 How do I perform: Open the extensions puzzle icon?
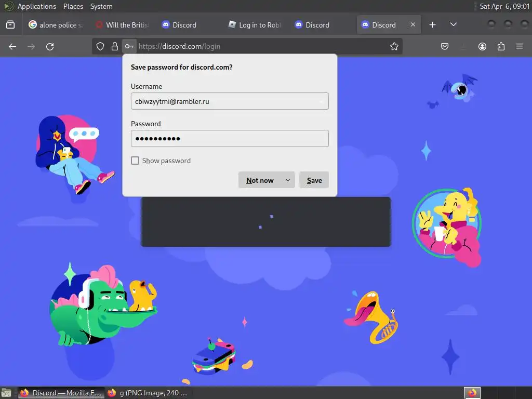[501, 46]
